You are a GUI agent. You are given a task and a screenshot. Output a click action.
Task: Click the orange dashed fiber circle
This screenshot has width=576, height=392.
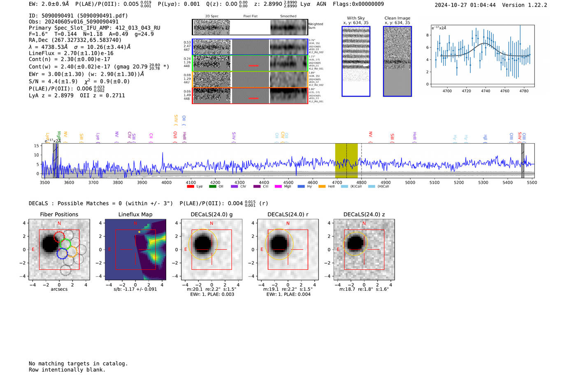point(72,252)
